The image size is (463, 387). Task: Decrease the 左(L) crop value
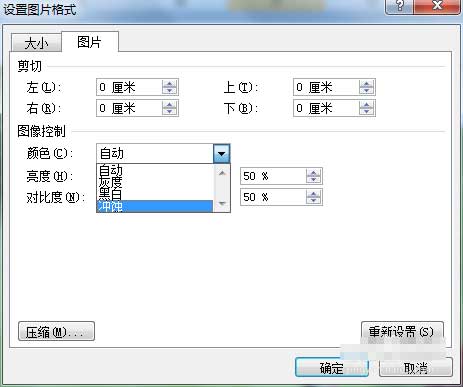pyautogui.click(x=170, y=91)
